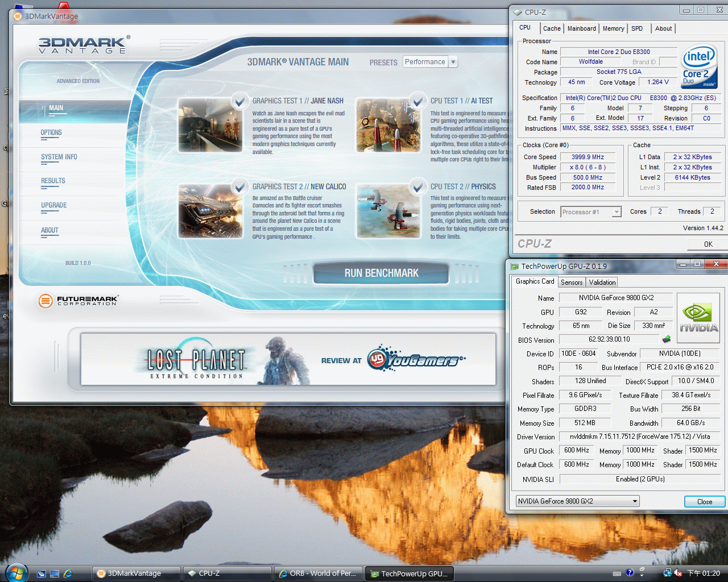The image size is (728, 582).
Task: Click the keyboard language bar icon
Action: coord(617,573)
